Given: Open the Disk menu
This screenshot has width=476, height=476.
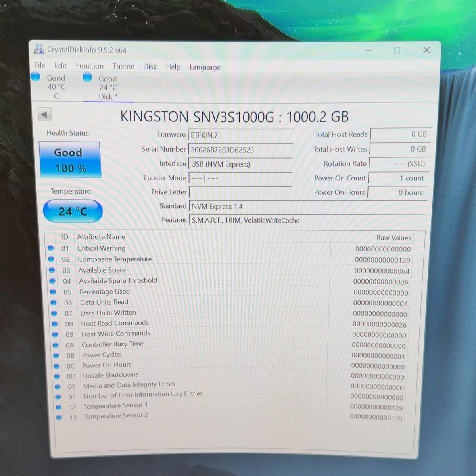Looking at the screenshot, I should [150, 67].
